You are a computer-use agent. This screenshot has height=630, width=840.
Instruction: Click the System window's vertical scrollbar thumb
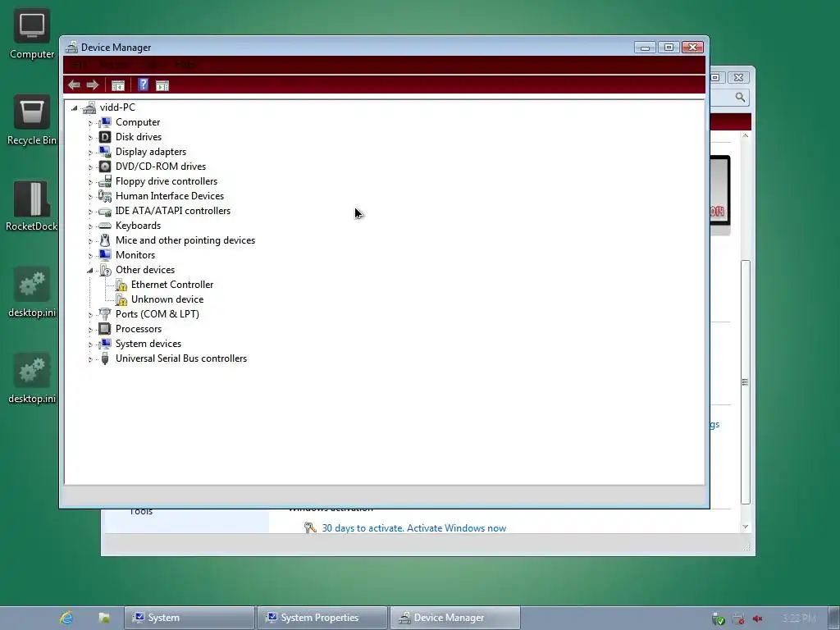[x=745, y=381]
